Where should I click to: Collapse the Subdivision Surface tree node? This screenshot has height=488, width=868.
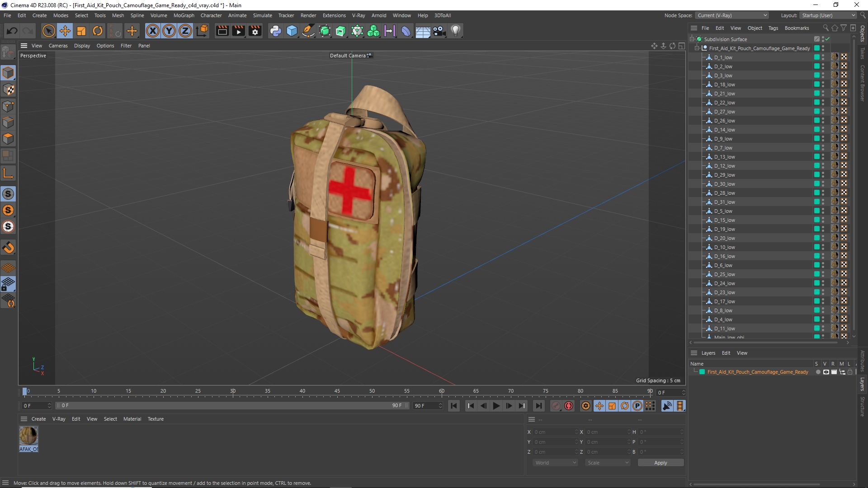pos(692,39)
